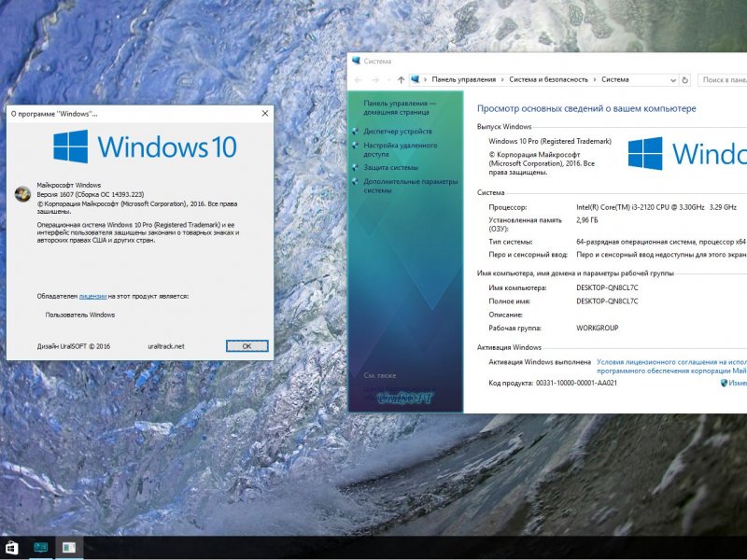Screen dimensions: 747x560
Task: Open Дополнительные параметры системы link
Action: coord(410,186)
